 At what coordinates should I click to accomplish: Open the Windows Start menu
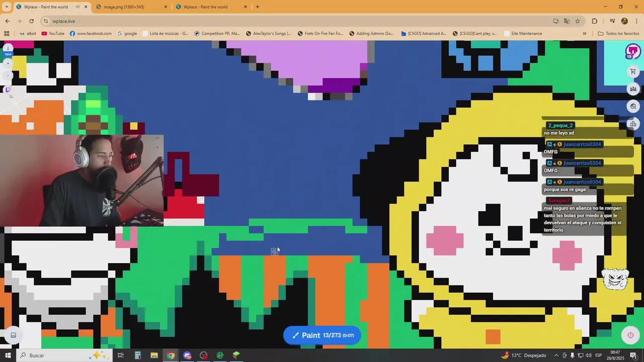8,355
